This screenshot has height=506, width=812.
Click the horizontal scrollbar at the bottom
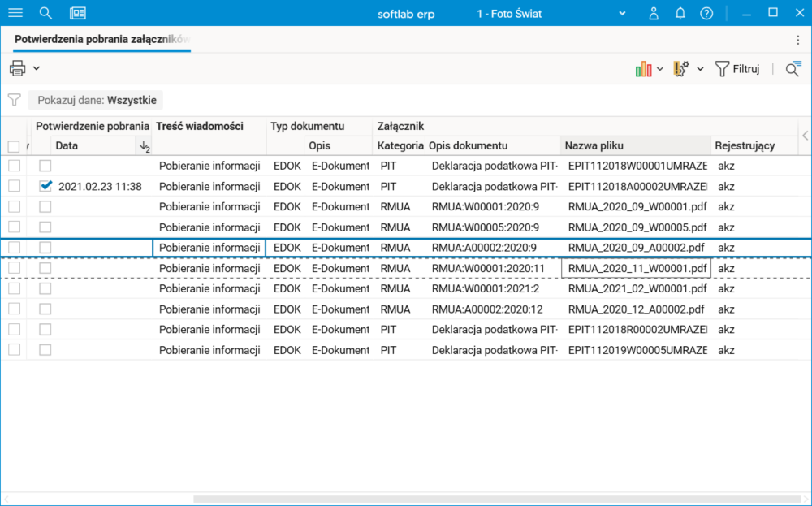[496, 500]
